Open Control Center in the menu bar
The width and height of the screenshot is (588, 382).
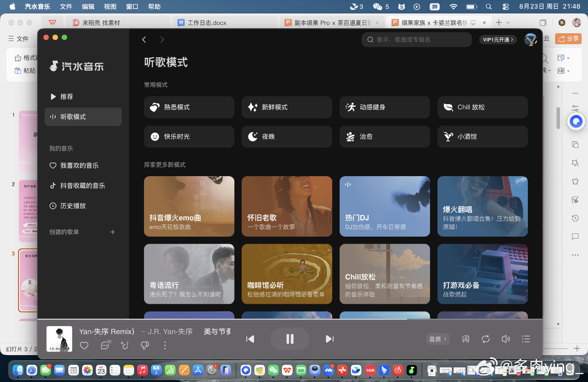coord(506,6)
